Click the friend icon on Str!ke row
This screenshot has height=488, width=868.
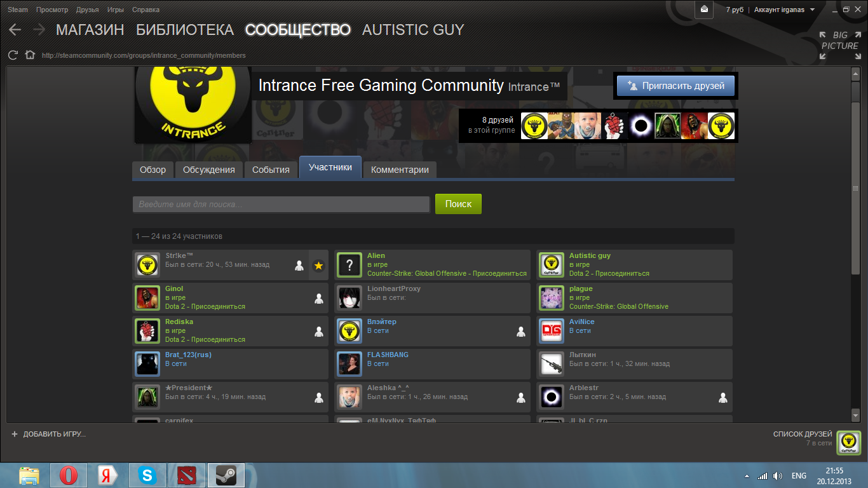pos(299,266)
